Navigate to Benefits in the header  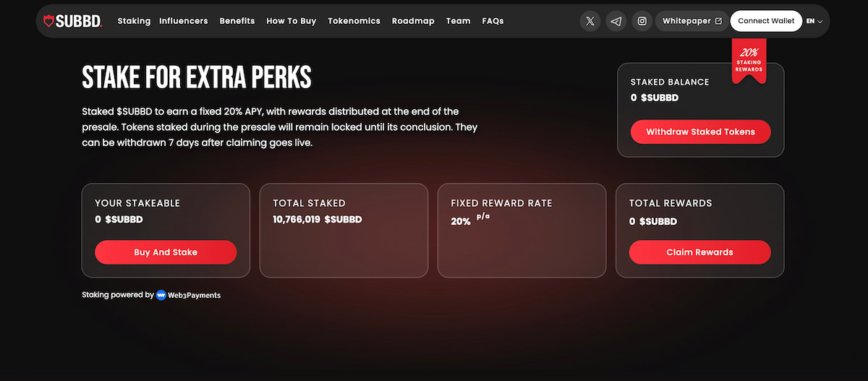click(x=237, y=21)
